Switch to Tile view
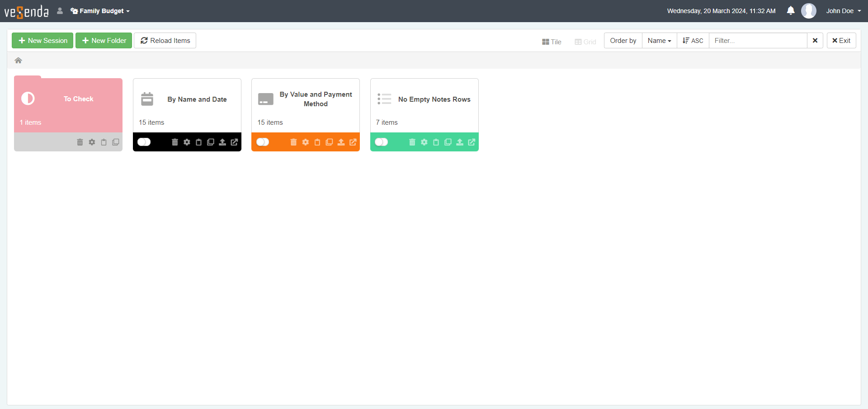868x409 pixels. [552, 42]
